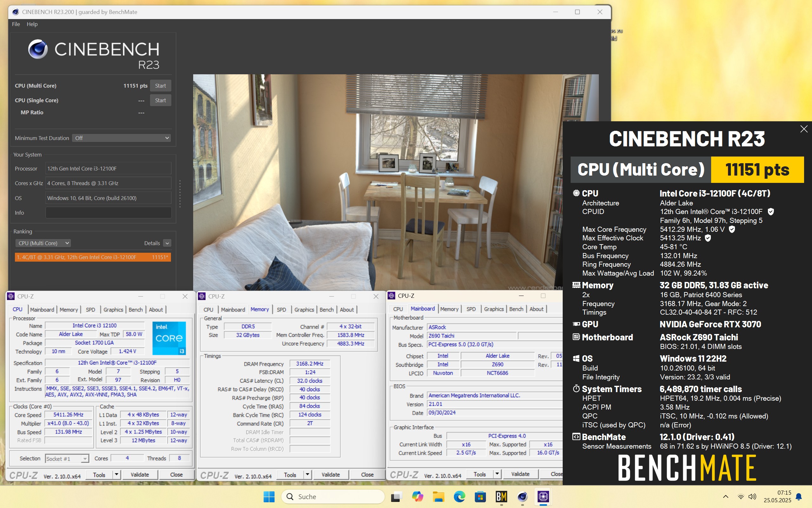Open the Wi-Fi network tray icon
The height and width of the screenshot is (508, 812).
tap(741, 497)
